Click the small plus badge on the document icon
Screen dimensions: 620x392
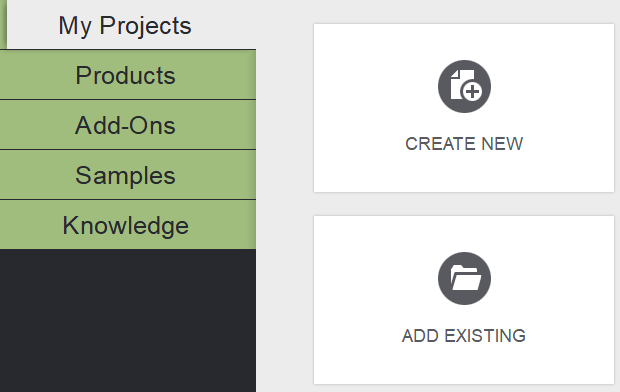click(472, 92)
